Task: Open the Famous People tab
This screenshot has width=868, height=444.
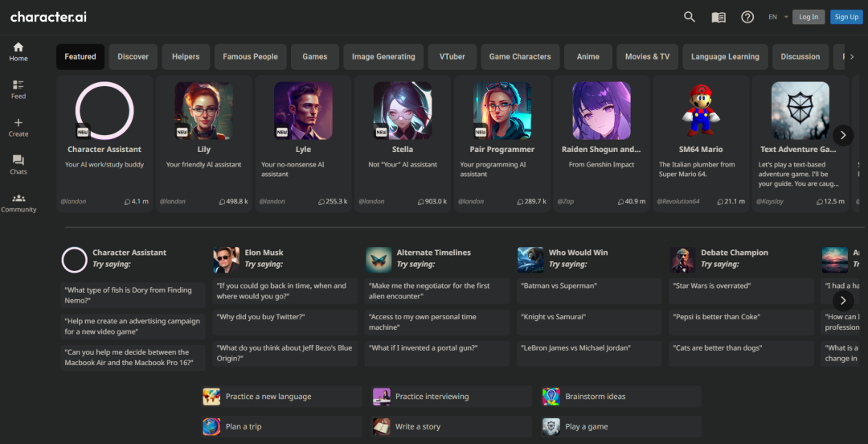Action: (x=250, y=56)
